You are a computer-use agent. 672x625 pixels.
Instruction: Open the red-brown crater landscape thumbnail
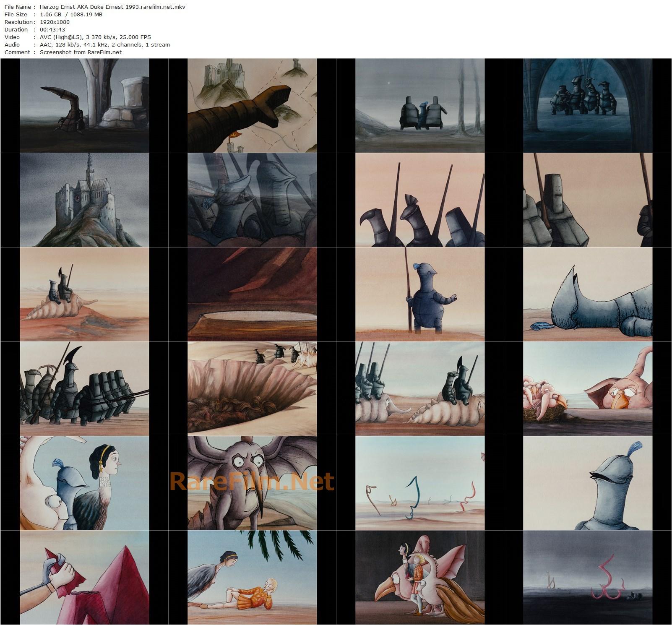(x=252, y=294)
